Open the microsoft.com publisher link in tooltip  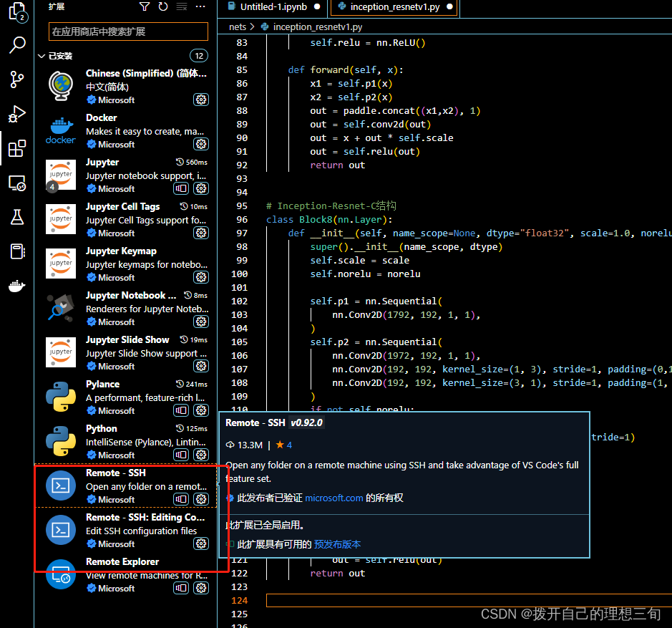334,498
